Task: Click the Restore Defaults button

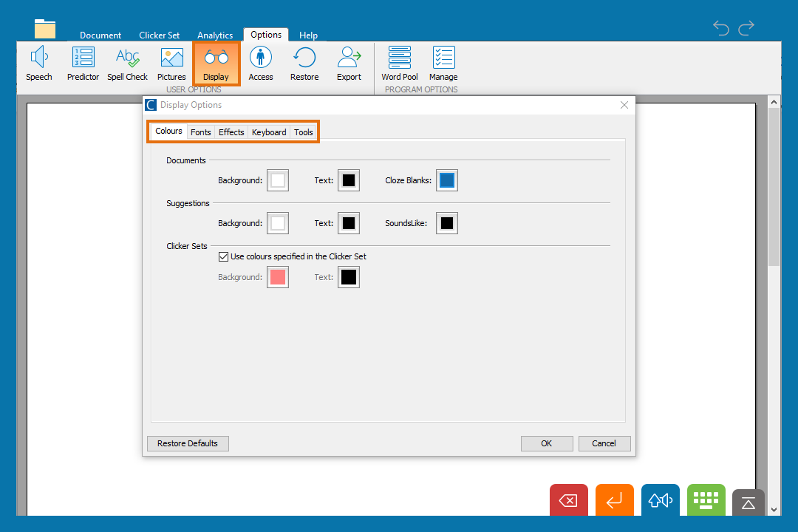Action: tap(188, 443)
